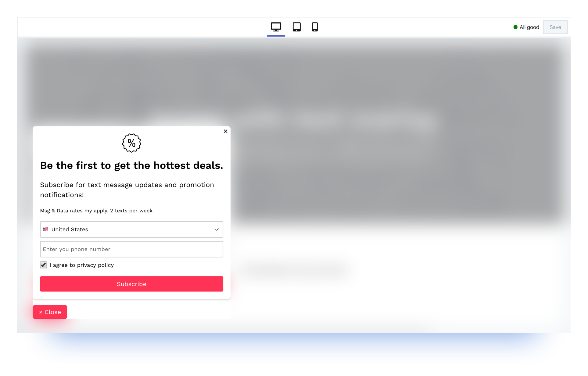Enable the privacy policy consent checkbox

pyautogui.click(x=43, y=265)
